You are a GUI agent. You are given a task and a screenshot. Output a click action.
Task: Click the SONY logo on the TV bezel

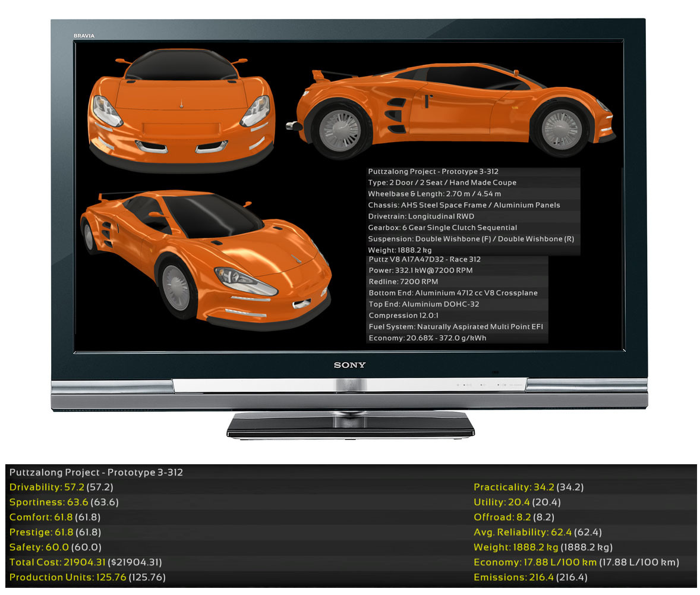(349, 365)
